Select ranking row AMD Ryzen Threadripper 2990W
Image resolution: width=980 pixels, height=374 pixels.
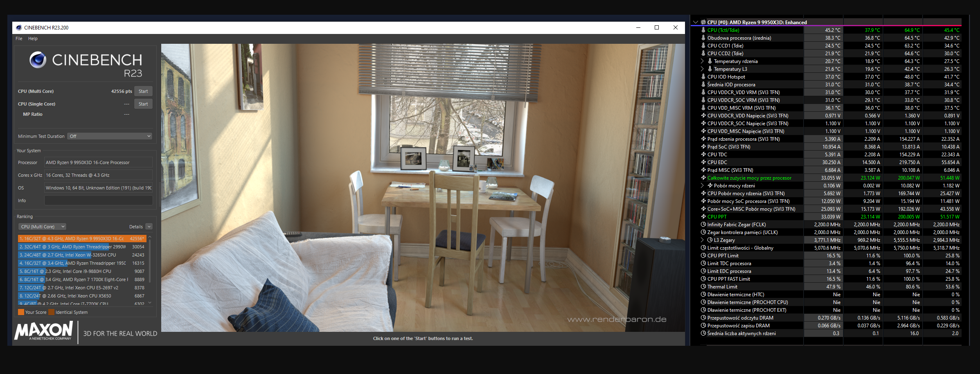pyautogui.click(x=82, y=247)
